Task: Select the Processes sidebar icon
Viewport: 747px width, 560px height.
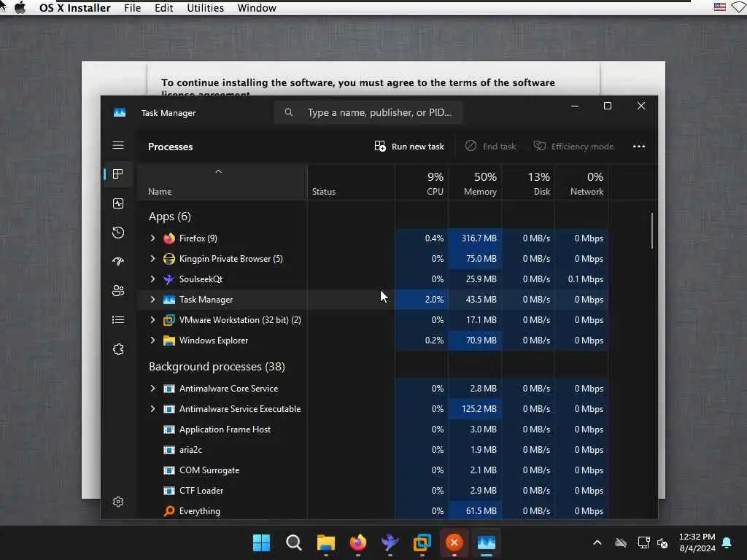Action: 117,174
